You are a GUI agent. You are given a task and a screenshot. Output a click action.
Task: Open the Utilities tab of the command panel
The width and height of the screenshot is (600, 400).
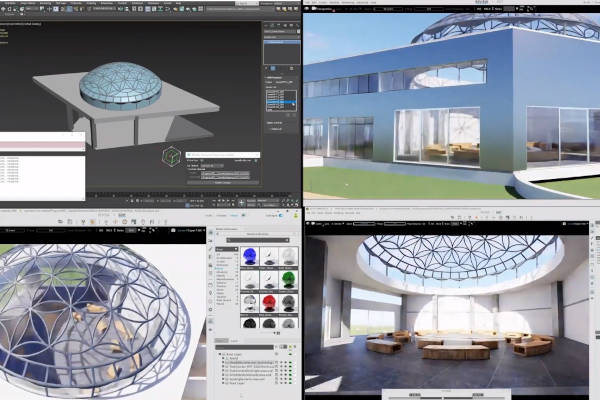(297, 25)
